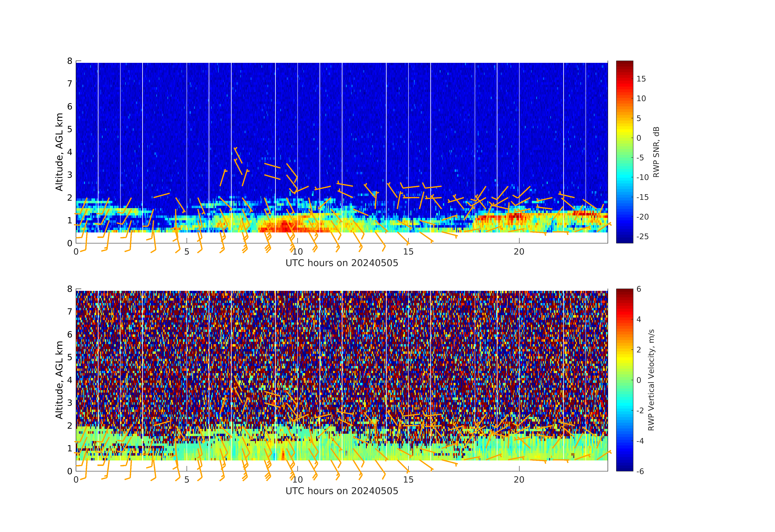Click the 6 km tick on top plot

pyautogui.click(x=70, y=106)
